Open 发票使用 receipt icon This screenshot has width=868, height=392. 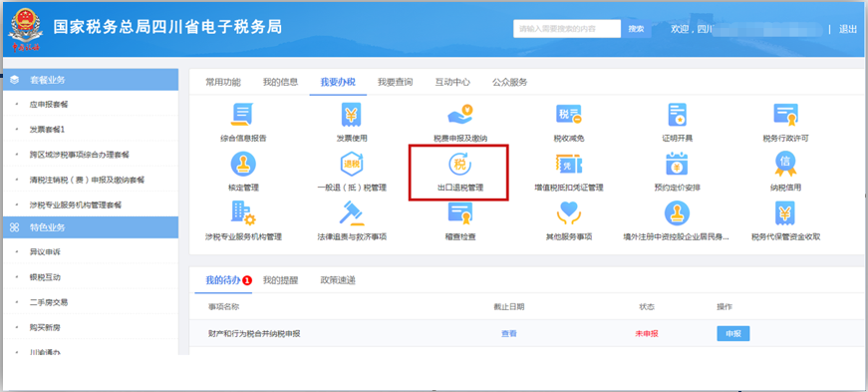pos(352,115)
